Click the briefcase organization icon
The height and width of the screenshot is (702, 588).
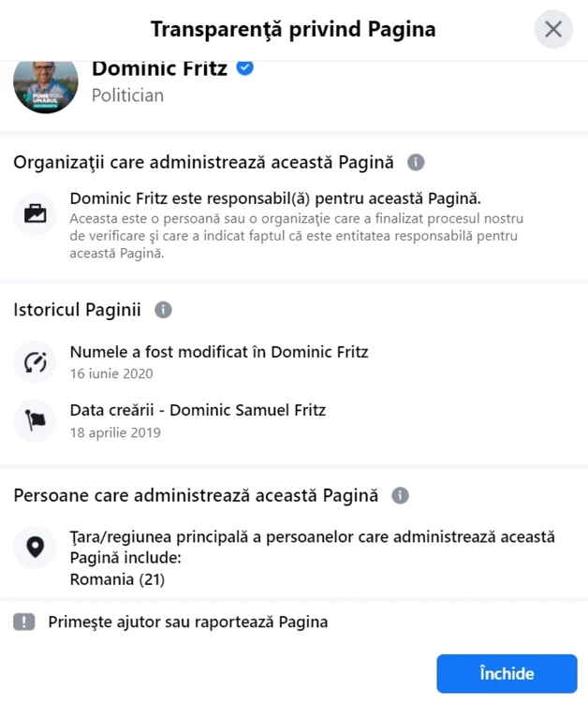click(35, 214)
